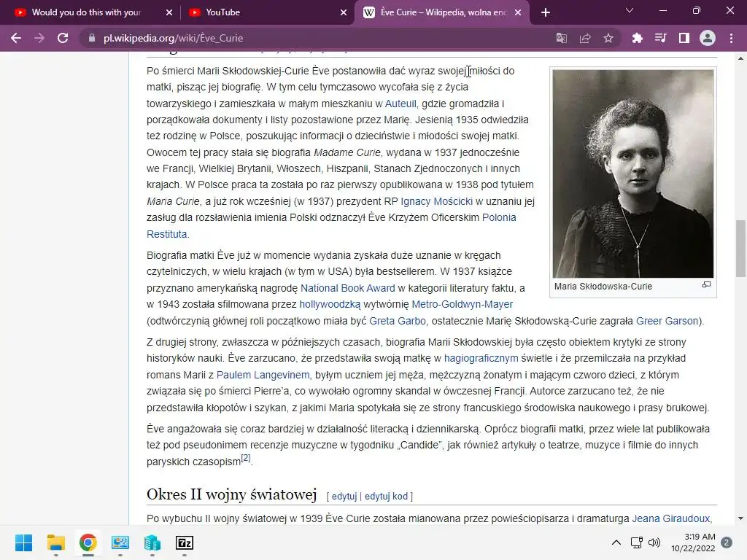Follow the hagiograficznym link
Screen dimensions: 747x560
tap(481, 358)
